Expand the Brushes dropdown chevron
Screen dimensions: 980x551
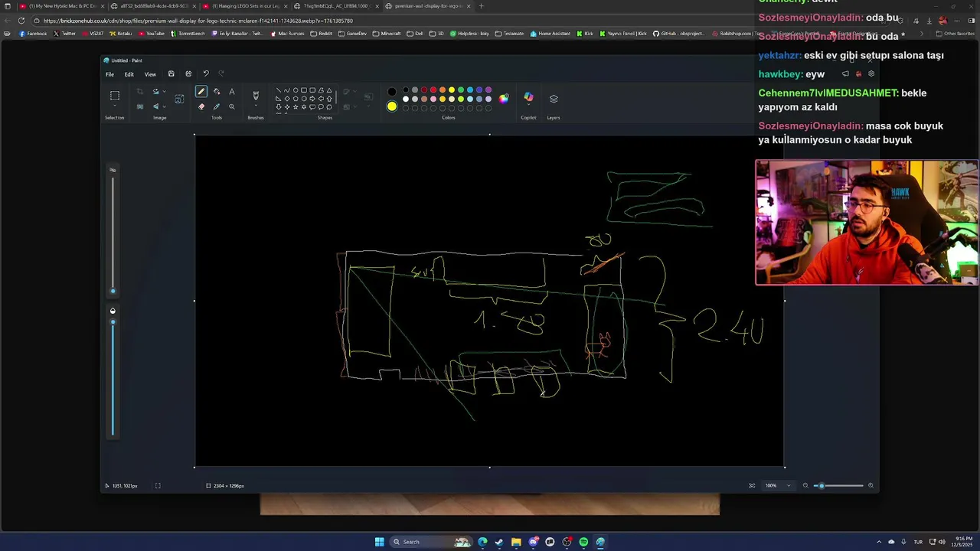pos(256,106)
